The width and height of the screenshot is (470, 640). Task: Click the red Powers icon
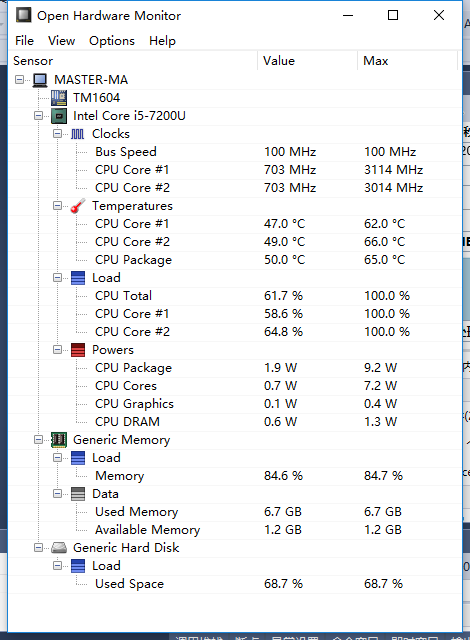tap(78, 350)
